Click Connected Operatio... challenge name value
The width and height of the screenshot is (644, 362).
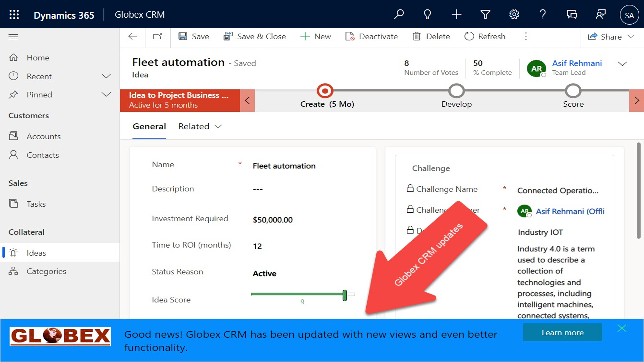[x=558, y=191]
